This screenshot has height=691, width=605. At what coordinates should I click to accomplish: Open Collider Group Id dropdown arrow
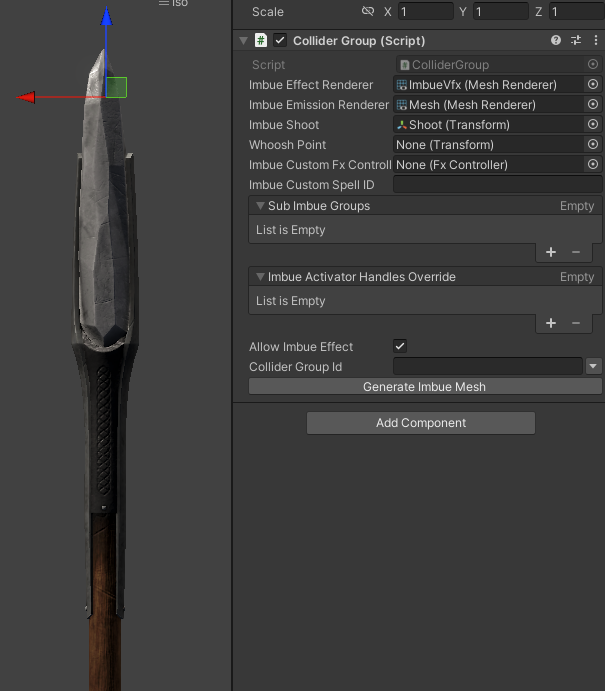594,366
